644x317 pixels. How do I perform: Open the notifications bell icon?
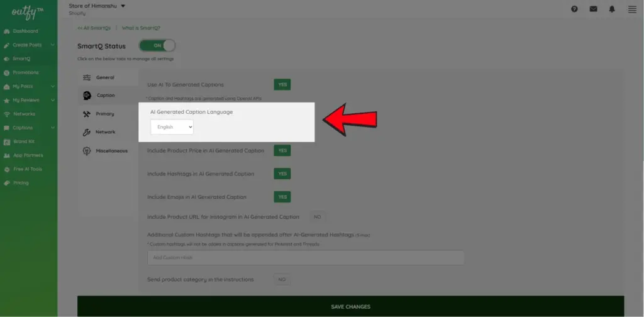tap(612, 9)
